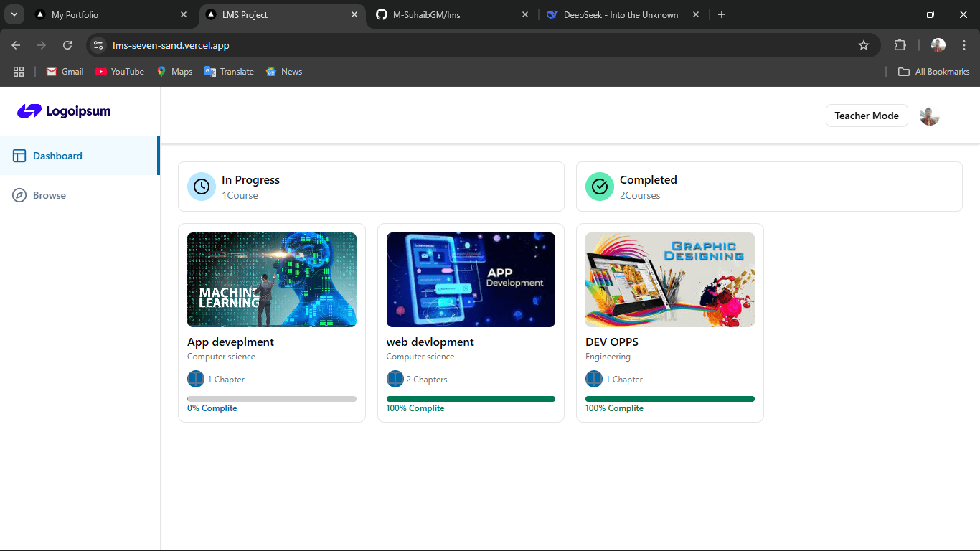Click the Dashboard layout icon
This screenshot has width=980, height=551.
point(19,156)
